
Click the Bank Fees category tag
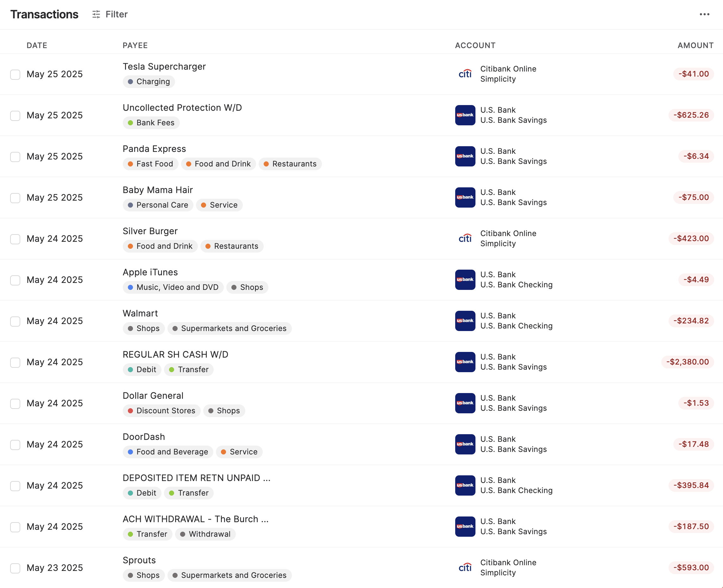click(x=151, y=122)
